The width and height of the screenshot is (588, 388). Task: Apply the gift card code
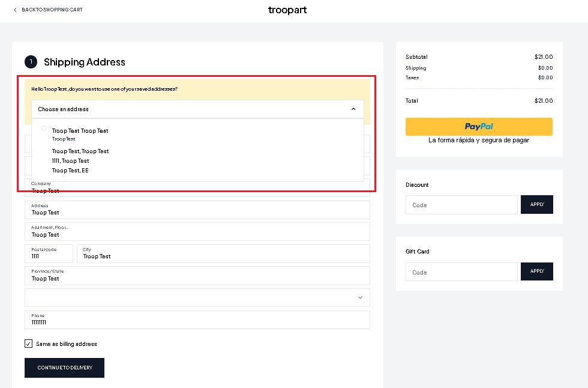[536, 271]
